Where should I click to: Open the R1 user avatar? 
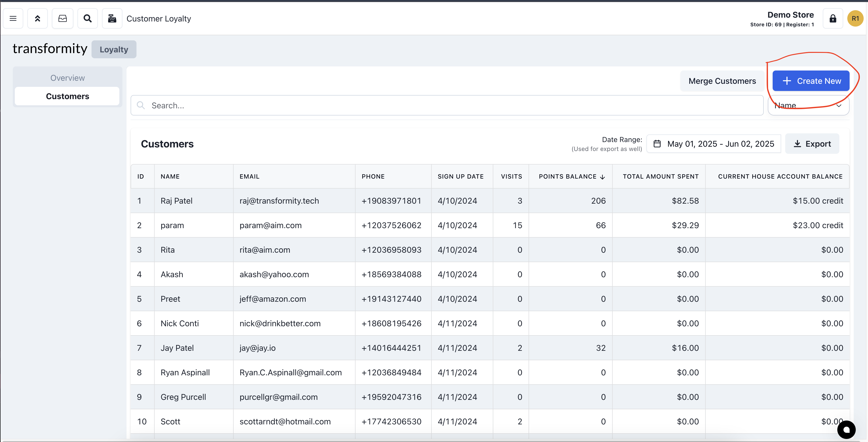tap(855, 19)
